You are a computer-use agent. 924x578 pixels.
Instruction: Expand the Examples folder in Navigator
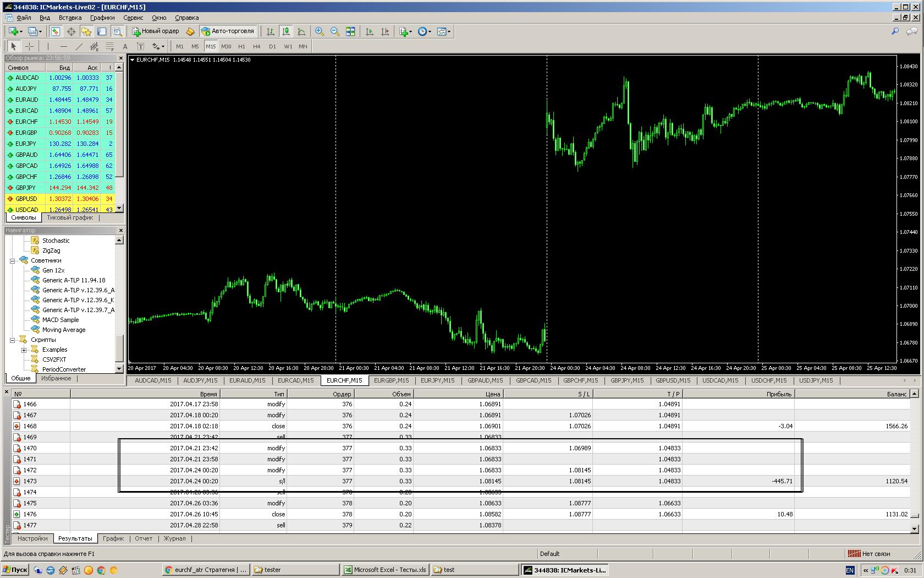pyautogui.click(x=24, y=350)
